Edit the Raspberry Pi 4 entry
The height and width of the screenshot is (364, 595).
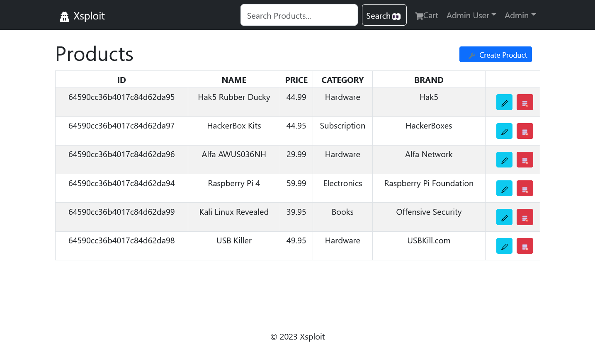coord(504,188)
